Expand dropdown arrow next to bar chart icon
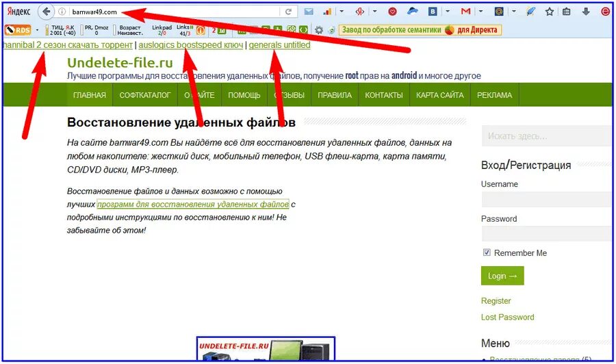616x364 pixels. [x=342, y=12]
